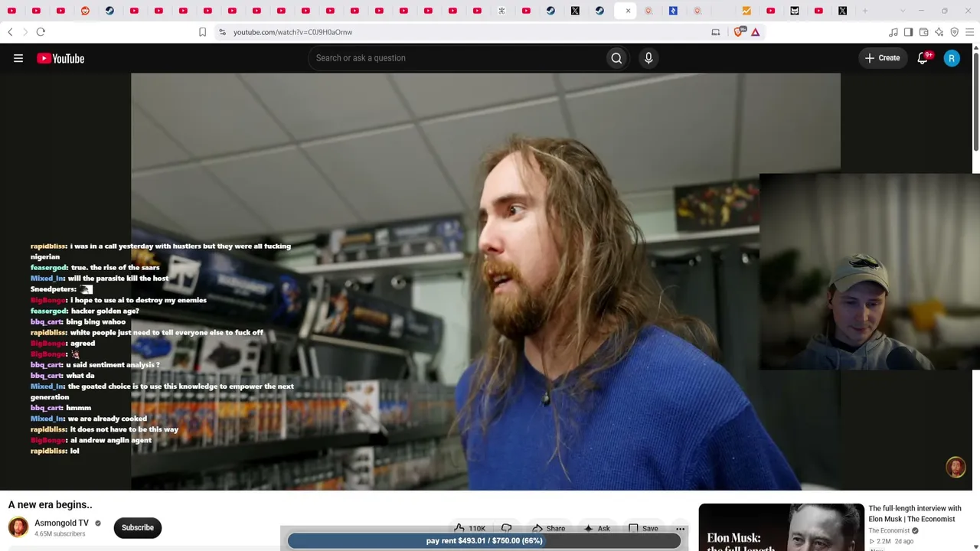Click the magnifier search button
The width and height of the screenshot is (980, 551).
(616, 58)
